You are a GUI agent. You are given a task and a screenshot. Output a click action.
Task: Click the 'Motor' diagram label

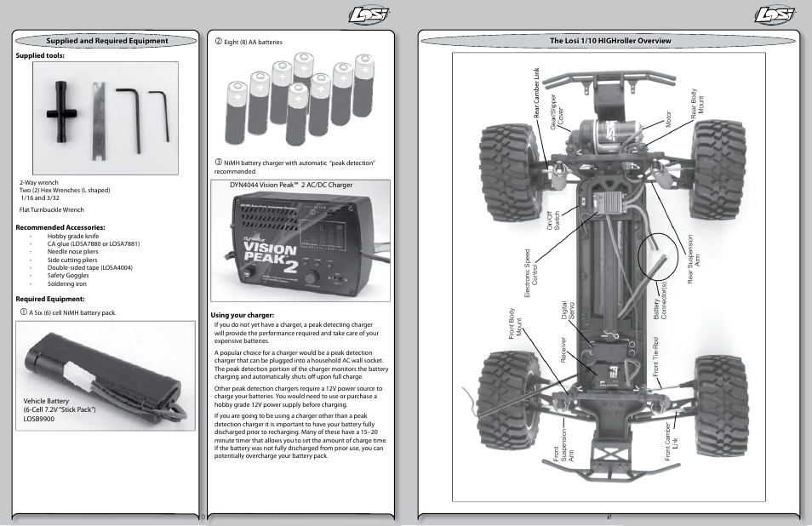[668, 119]
